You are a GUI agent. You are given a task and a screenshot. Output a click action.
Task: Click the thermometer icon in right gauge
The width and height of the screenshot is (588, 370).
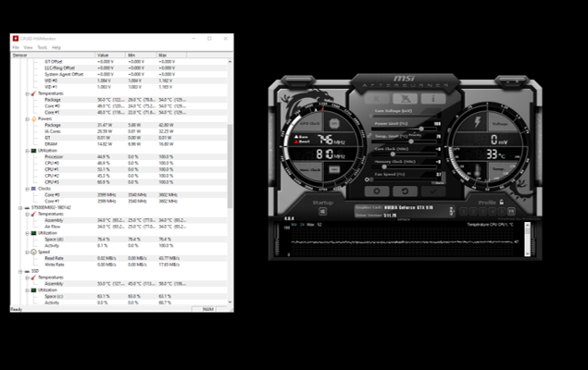[478, 170]
